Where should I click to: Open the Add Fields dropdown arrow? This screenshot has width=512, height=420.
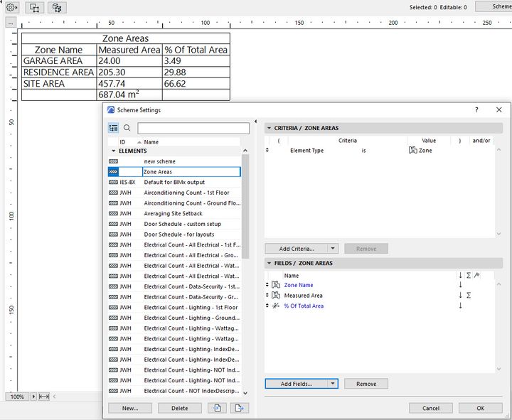pyautogui.click(x=332, y=384)
